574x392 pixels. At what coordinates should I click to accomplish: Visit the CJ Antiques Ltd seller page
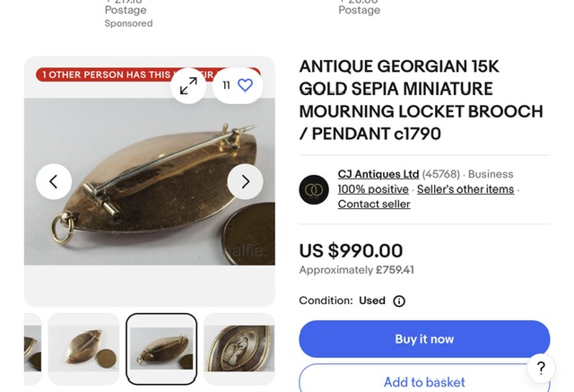(x=378, y=174)
